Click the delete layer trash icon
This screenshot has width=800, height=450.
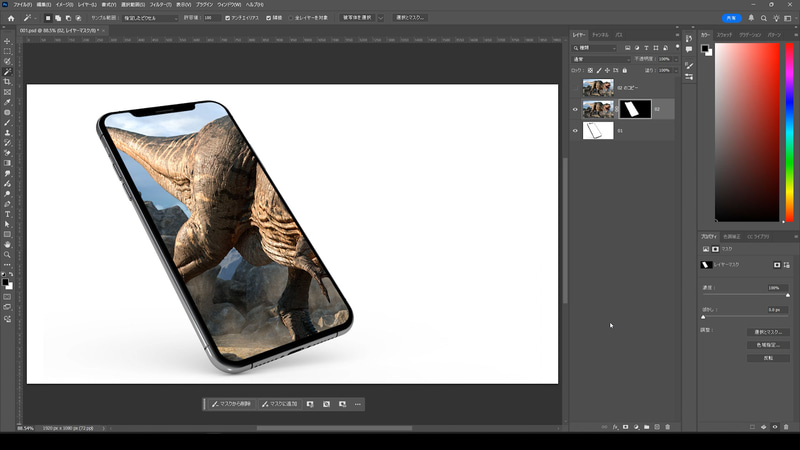(x=668, y=427)
